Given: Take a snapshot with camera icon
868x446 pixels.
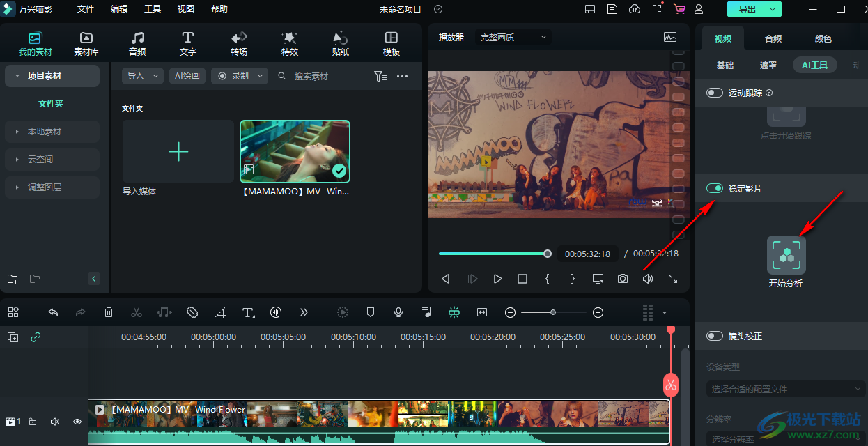Looking at the screenshot, I should [x=623, y=279].
